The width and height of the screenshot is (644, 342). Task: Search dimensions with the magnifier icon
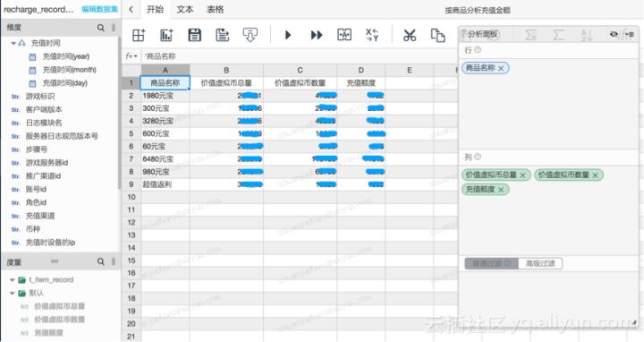(x=100, y=28)
